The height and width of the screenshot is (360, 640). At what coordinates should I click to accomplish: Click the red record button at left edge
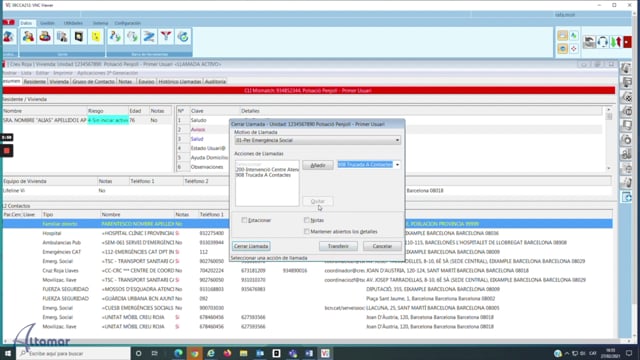point(7,151)
